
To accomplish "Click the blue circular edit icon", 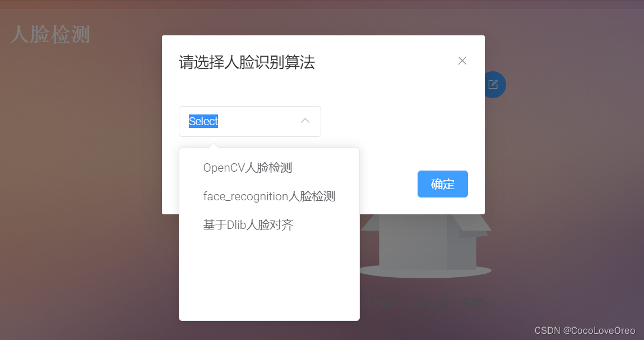I will point(494,85).
